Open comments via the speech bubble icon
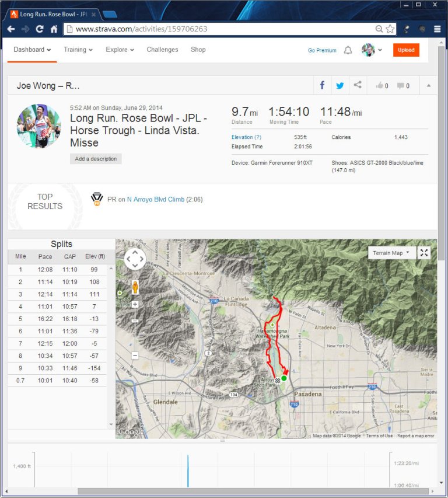Image resolution: width=448 pixels, height=498 pixels. 399,85
